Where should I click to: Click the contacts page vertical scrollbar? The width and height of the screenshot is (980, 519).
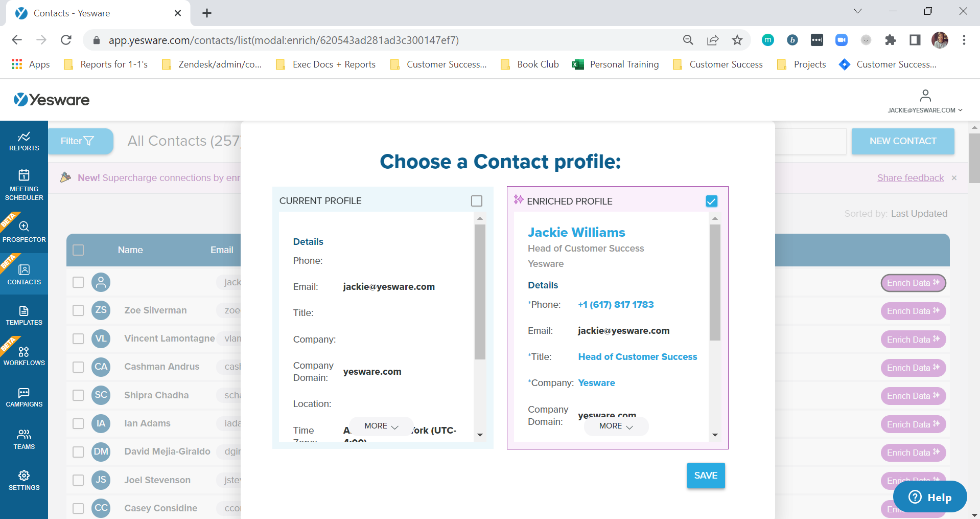point(974,158)
